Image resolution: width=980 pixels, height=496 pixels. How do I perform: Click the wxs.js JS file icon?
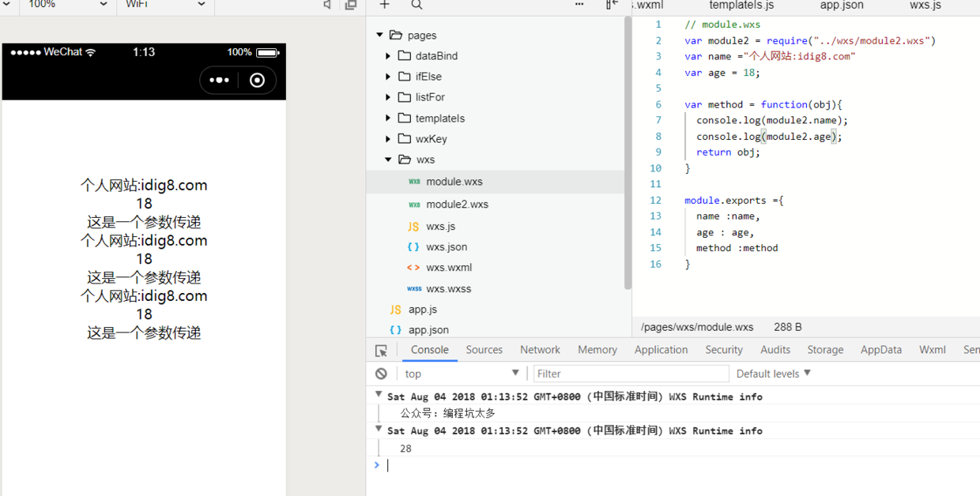coord(413,227)
